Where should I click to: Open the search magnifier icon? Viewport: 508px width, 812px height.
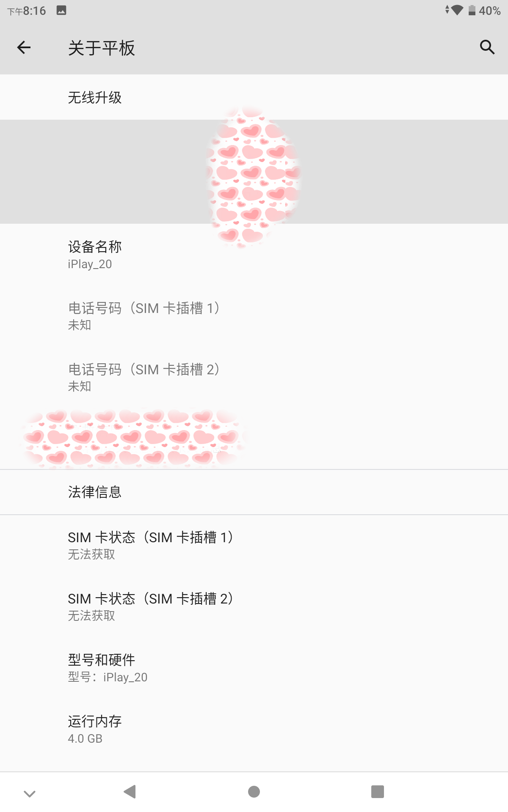487,47
